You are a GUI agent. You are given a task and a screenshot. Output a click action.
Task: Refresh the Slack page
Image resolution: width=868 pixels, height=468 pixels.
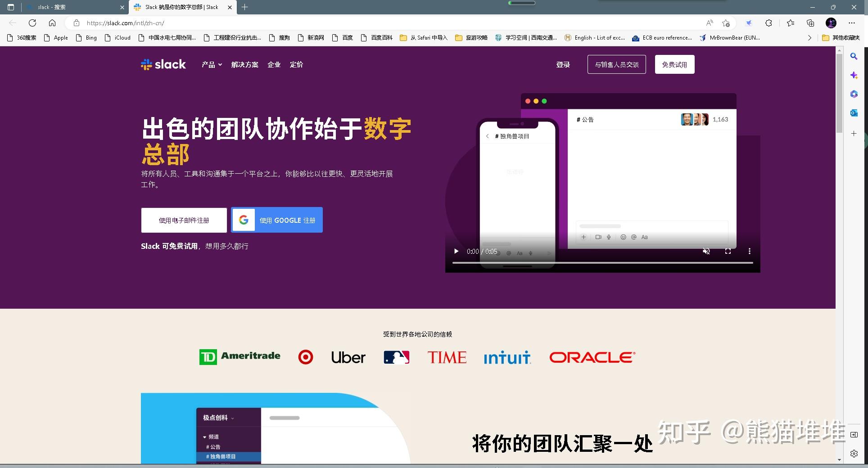(32, 23)
